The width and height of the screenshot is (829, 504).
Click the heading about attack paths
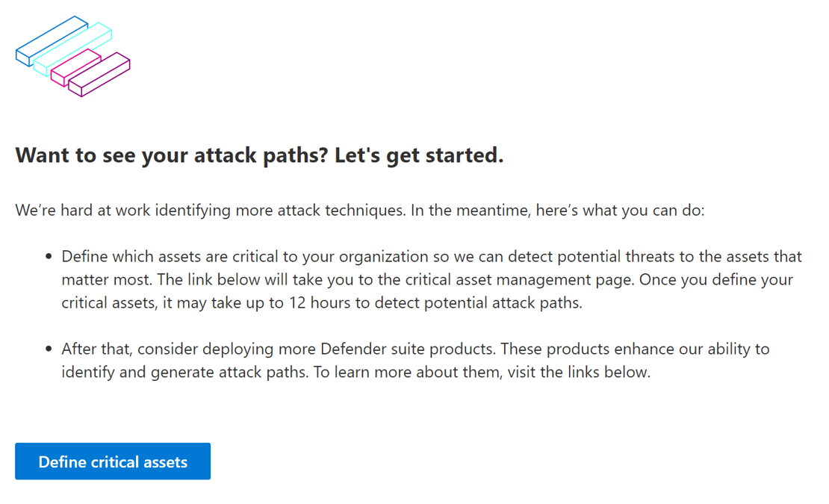(x=259, y=155)
